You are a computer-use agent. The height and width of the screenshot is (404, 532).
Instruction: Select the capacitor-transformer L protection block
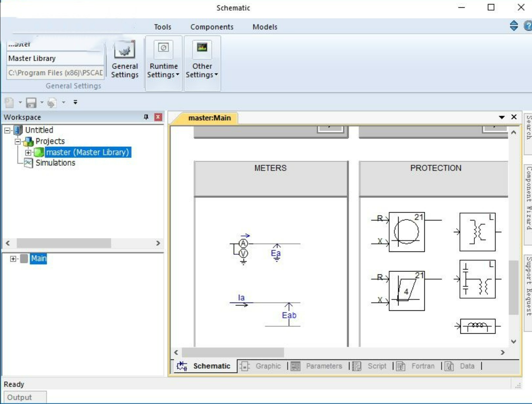pos(478,279)
